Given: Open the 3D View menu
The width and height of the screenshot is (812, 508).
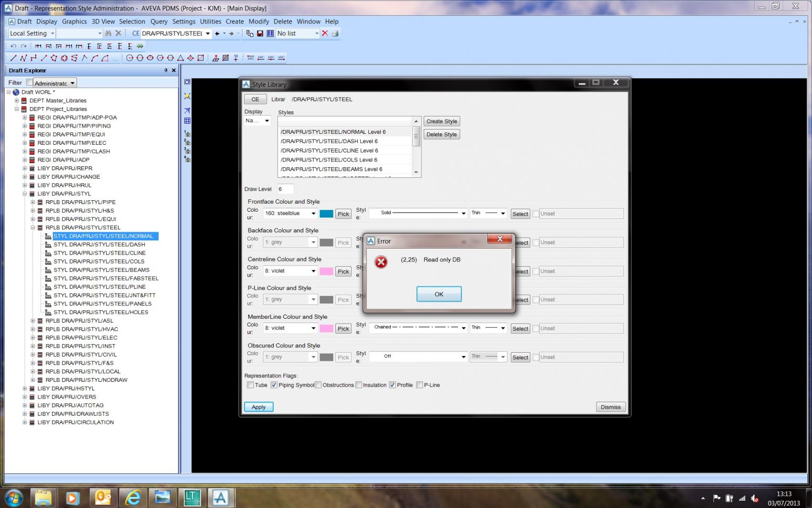Looking at the screenshot, I should [x=103, y=22].
